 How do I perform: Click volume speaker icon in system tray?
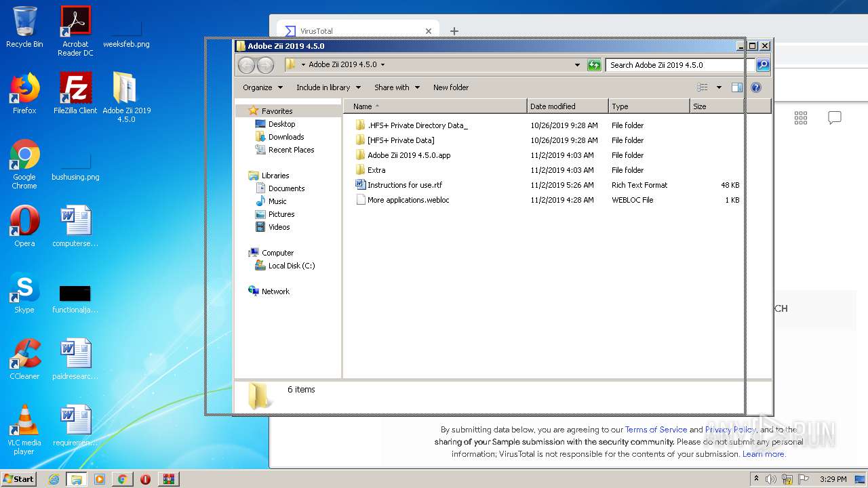(x=771, y=479)
